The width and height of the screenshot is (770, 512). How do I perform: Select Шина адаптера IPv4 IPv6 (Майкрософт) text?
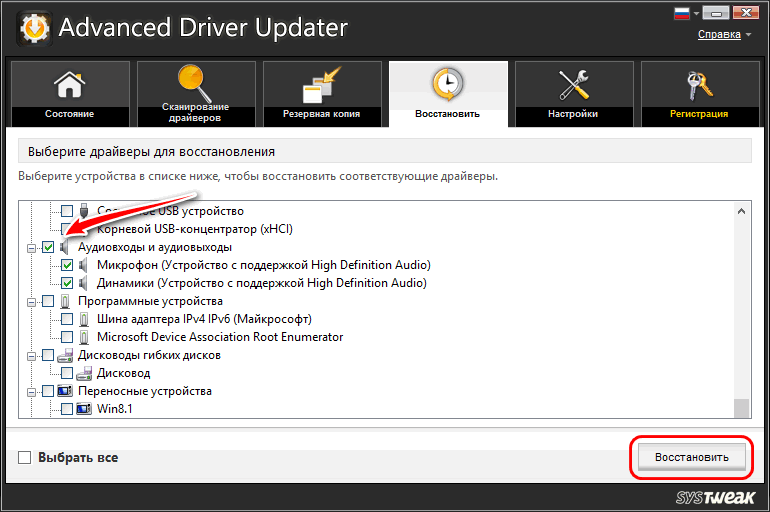(x=204, y=319)
